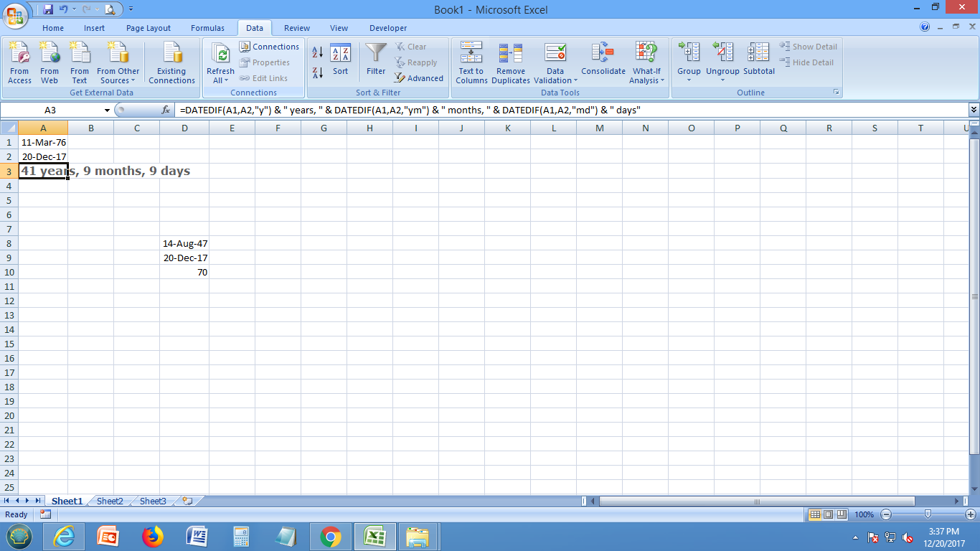
Task: Select the Sheet2 tab
Action: click(109, 501)
